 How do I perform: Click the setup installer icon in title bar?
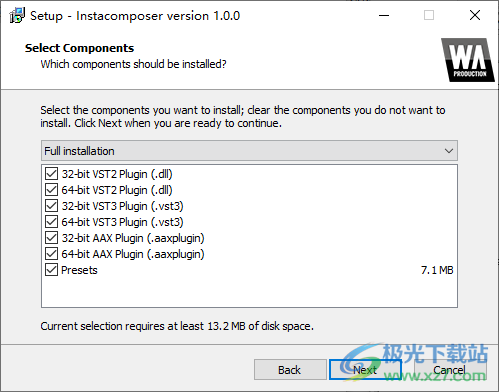pos(17,15)
